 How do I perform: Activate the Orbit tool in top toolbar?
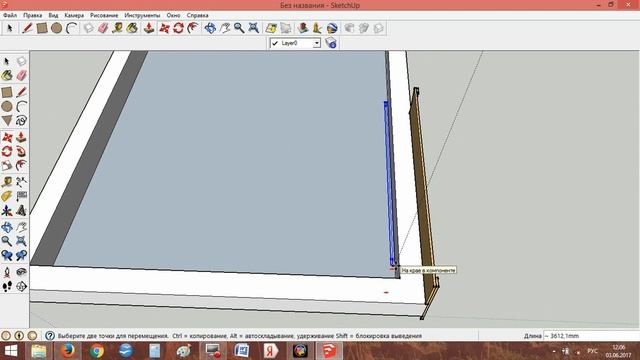pos(210,28)
